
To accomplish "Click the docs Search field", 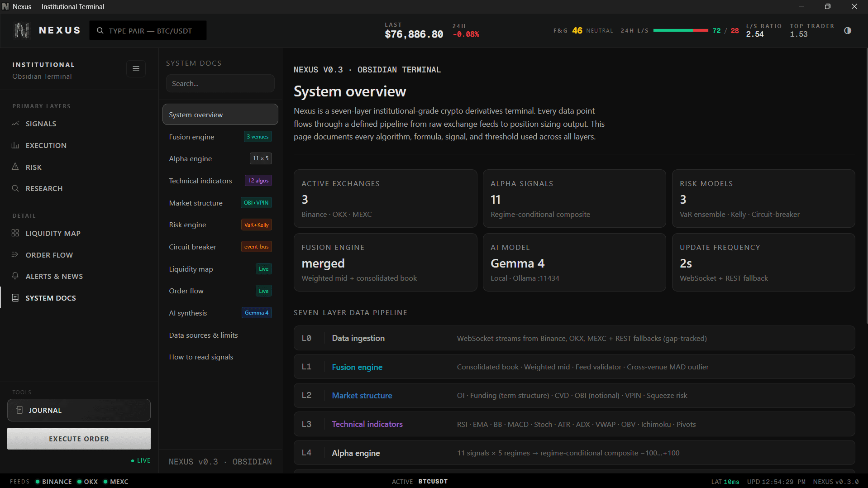I will (x=220, y=84).
